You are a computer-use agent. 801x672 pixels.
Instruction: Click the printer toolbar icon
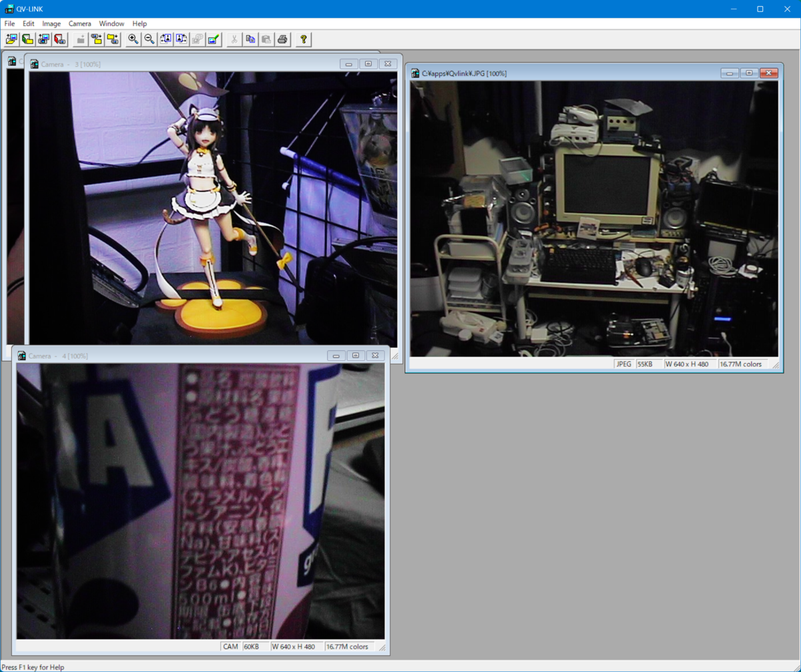coord(282,39)
